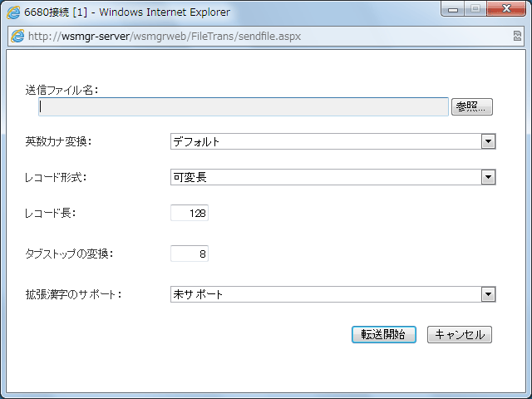Image resolution: width=532 pixels, height=399 pixels.
Task: Click the 参照... browse button
Action: (x=472, y=107)
